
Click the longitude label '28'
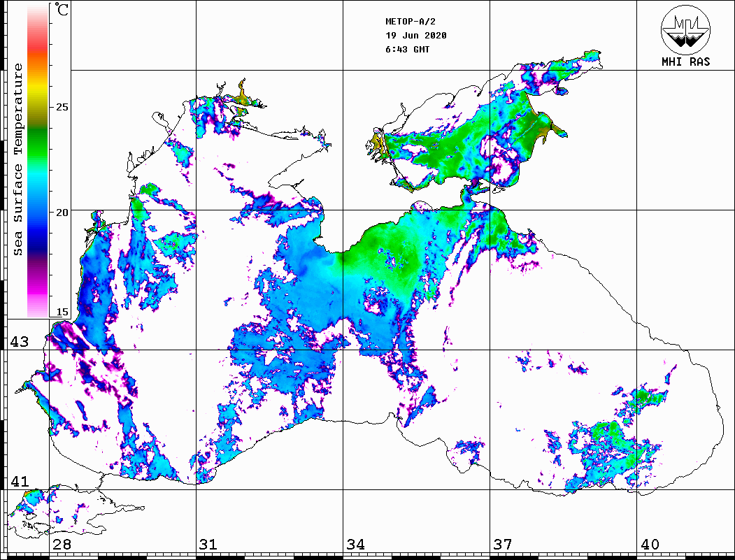tap(62, 545)
